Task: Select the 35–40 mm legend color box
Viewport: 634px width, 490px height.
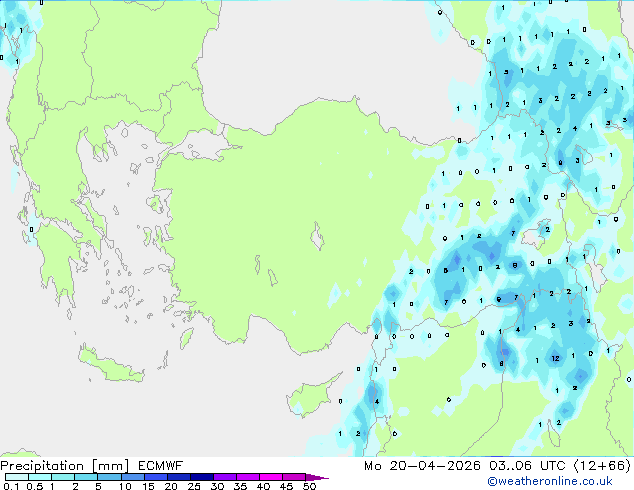Action: point(247,477)
